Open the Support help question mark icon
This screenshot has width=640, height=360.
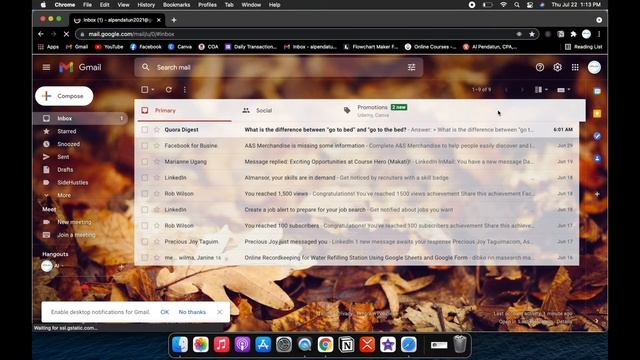point(540,67)
